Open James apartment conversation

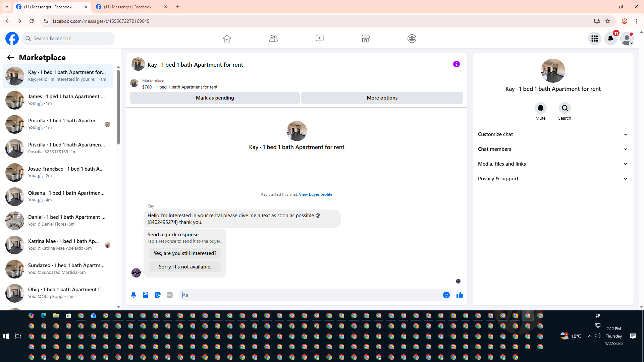58,100
